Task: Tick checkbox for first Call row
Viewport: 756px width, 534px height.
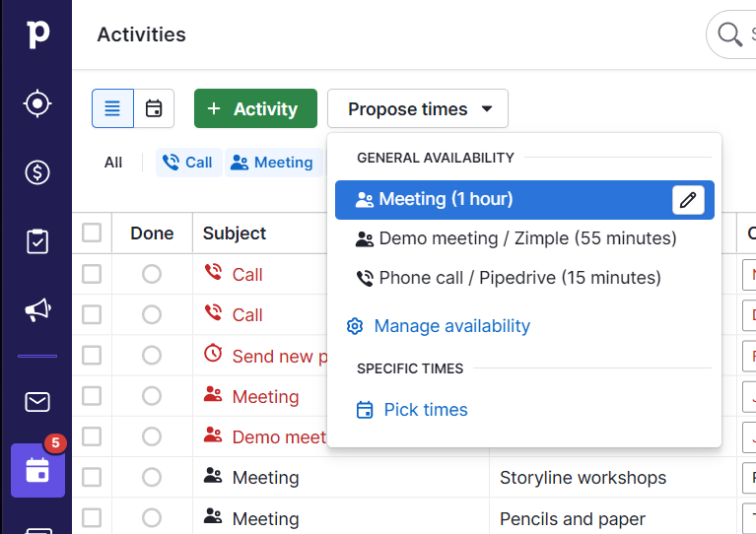Action: (92, 274)
